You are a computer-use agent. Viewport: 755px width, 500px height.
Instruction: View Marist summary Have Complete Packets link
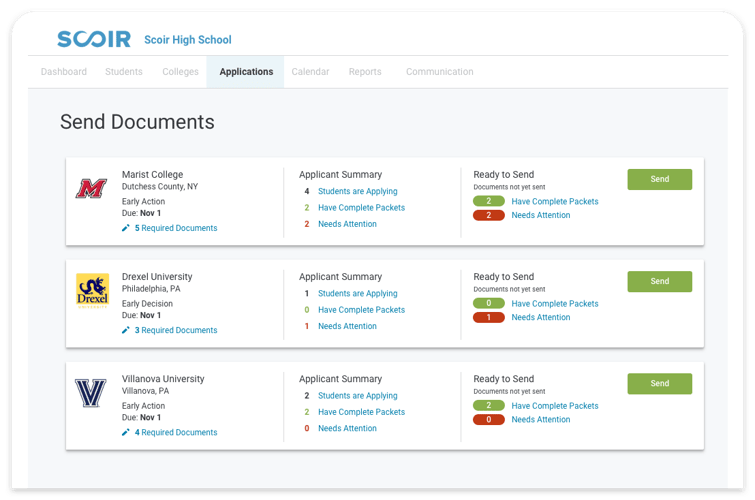tap(361, 208)
